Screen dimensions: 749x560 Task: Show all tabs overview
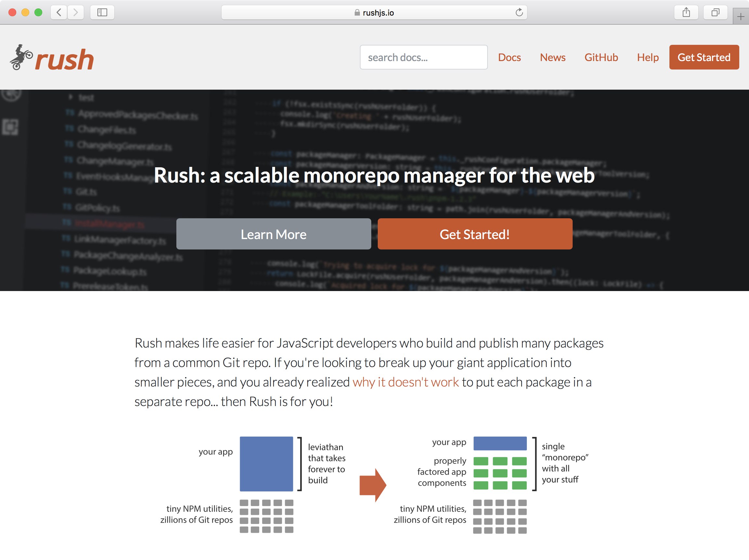(715, 13)
